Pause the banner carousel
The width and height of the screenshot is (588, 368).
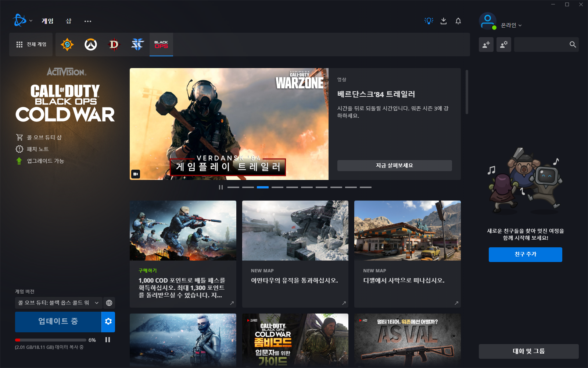coord(221,187)
